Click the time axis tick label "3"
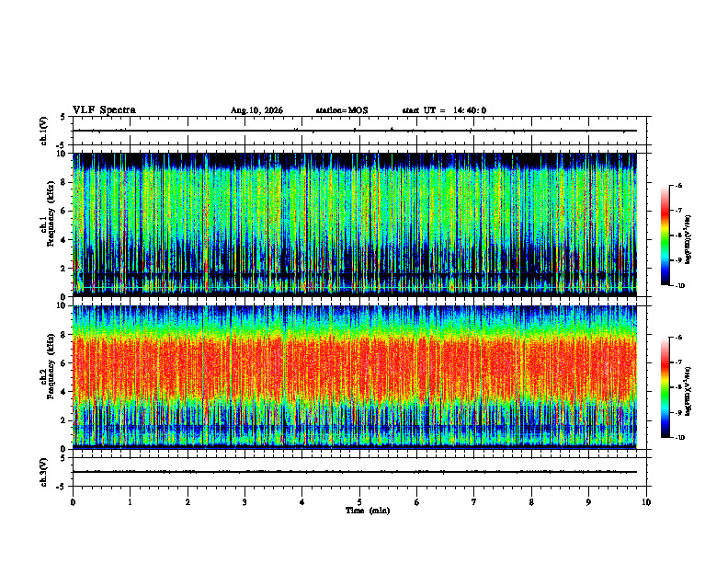This screenshot has height=563, width=728. tap(245, 502)
